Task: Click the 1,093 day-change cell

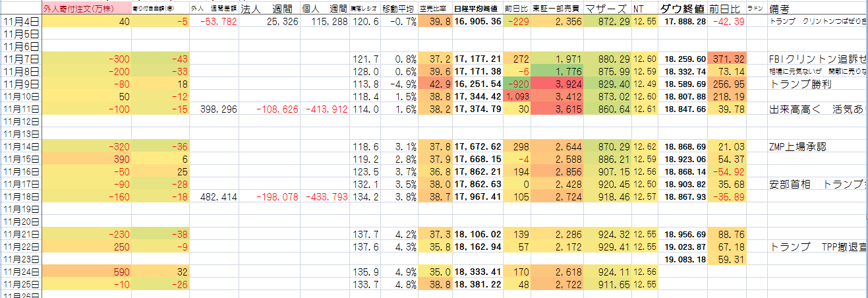Action: (517, 97)
